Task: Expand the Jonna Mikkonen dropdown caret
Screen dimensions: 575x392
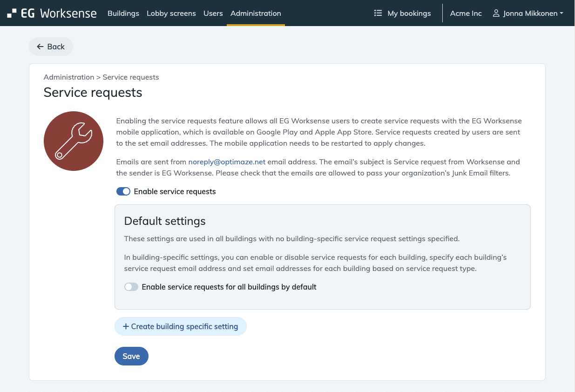Action: pyautogui.click(x=561, y=14)
